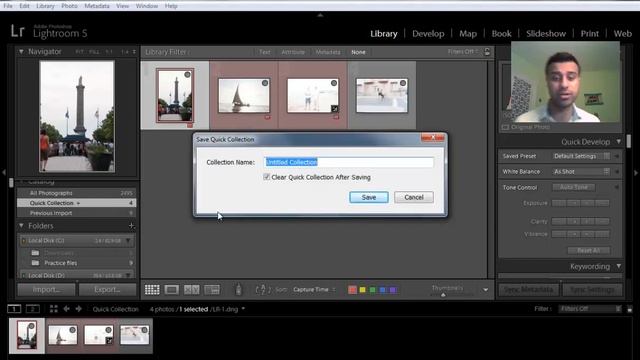Select Compare view XY icon
This screenshot has width=640, height=360.
[x=191, y=290]
